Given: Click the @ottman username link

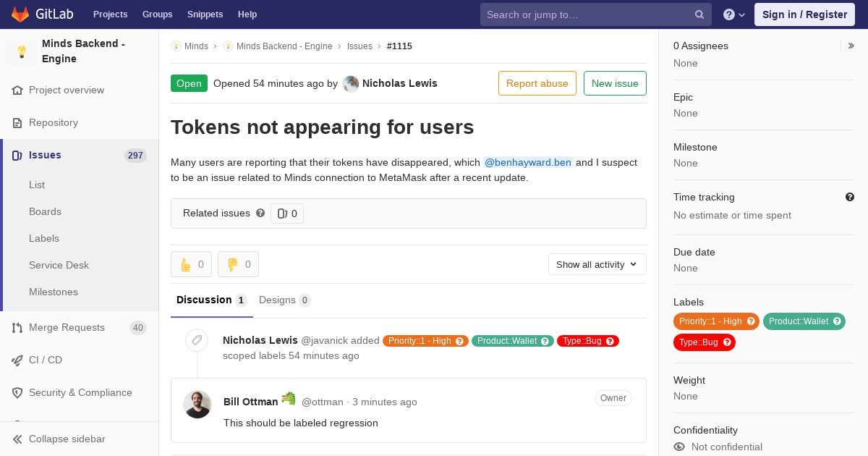Looking at the screenshot, I should 323,402.
